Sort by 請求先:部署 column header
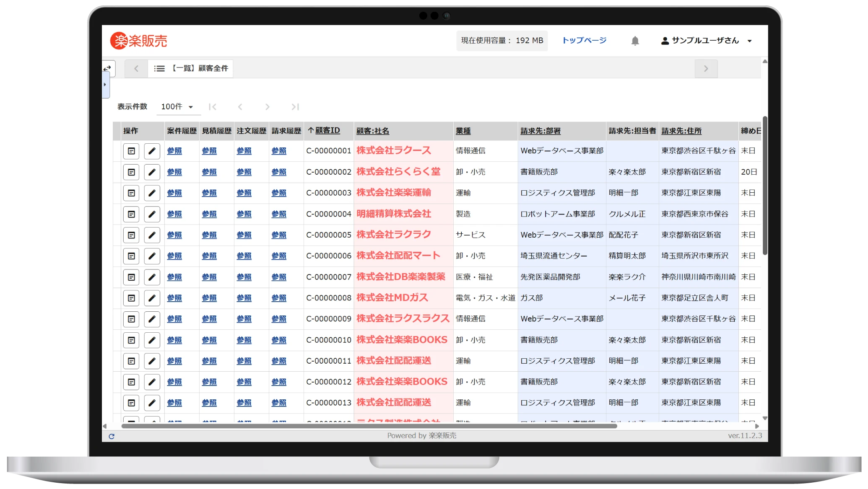This screenshot has height=489, width=868. pos(541,131)
